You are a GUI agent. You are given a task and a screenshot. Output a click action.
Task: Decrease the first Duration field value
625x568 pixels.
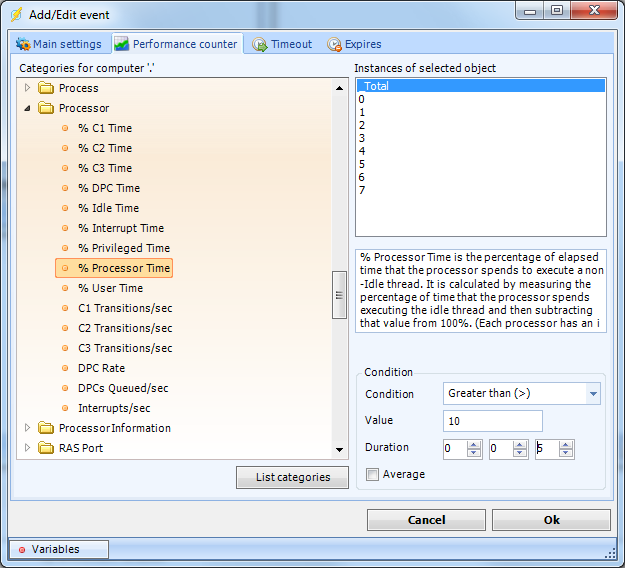click(474, 453)
